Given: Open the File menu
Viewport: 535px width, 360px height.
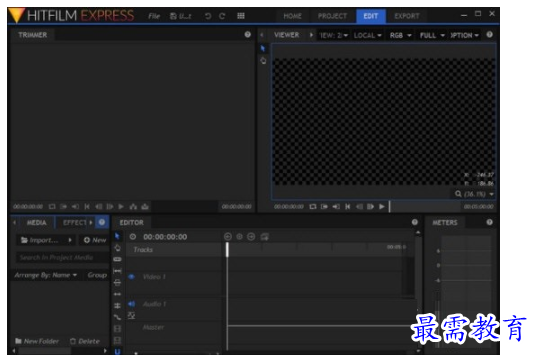Looking at the screenshot, I should click(154, 16).
